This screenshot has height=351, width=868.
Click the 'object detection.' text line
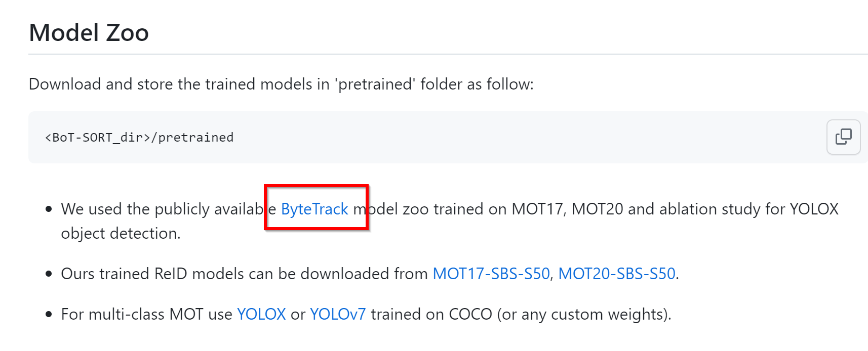tap(121, 233)
